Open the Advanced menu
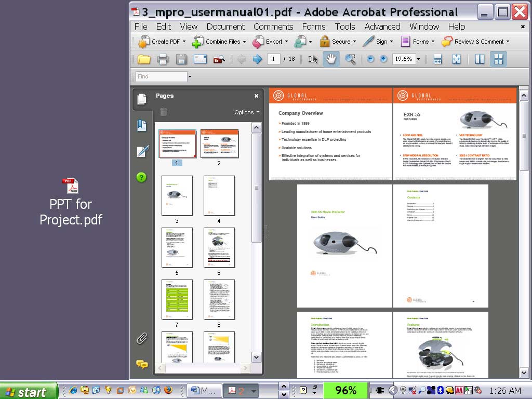Image resolution: width=532 pixels, height=399 pixels. tap(382, 26)
